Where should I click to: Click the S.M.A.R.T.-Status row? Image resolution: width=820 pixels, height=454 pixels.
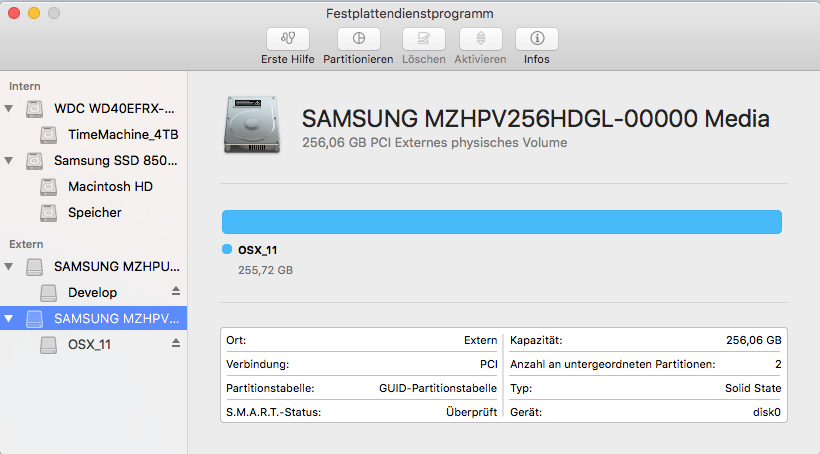(361, 411)
